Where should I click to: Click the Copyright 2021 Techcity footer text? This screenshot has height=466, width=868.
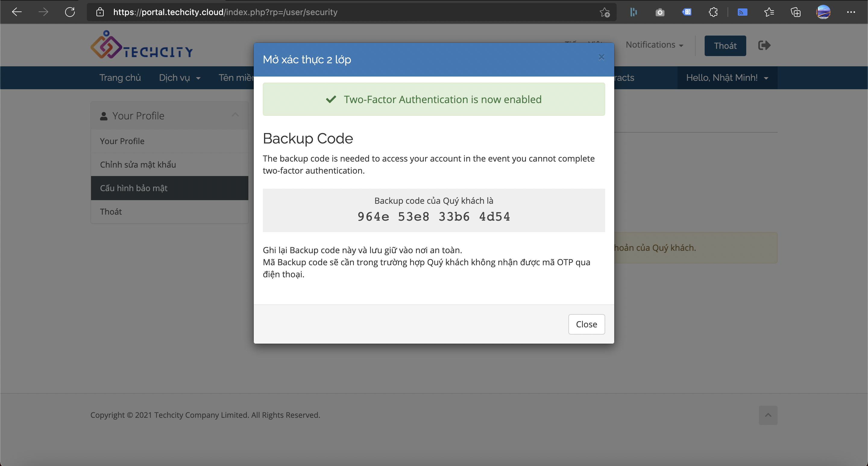(x=205, y=415)
